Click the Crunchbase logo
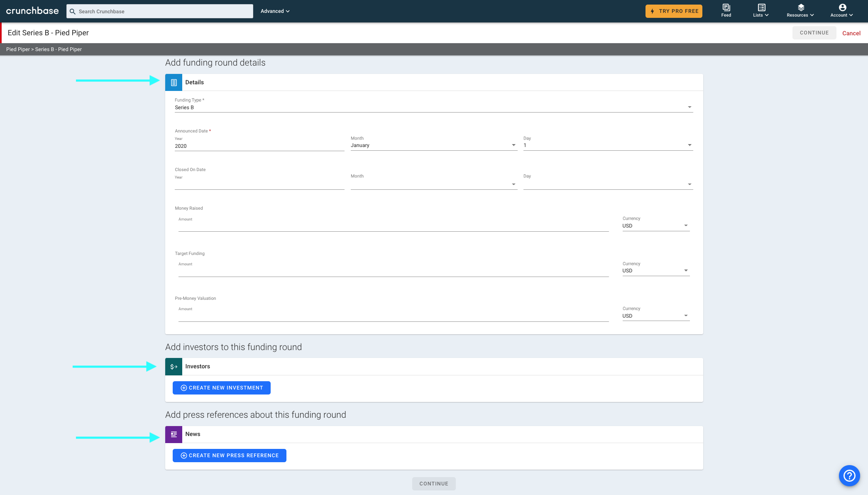This screenshot has height=495, width=868. tap(32, 11)
